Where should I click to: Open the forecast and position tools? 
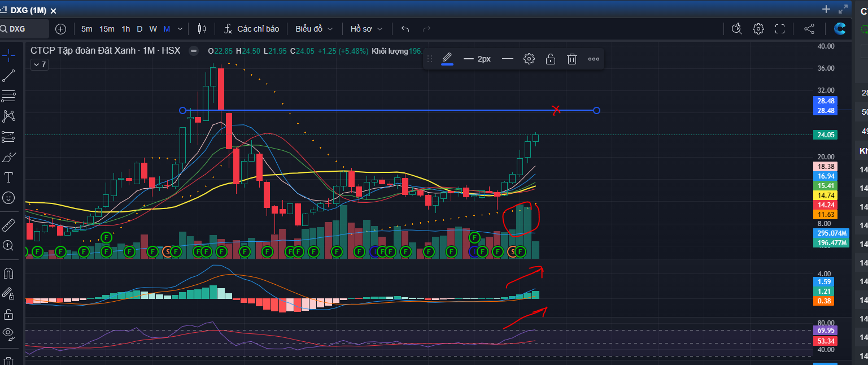coord(8,137)
